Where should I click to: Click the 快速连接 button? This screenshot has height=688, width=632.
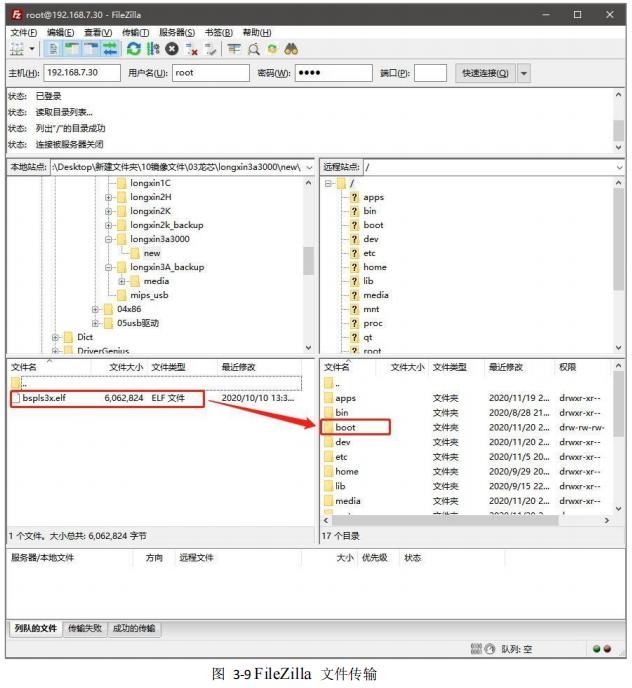pos(485,73)
